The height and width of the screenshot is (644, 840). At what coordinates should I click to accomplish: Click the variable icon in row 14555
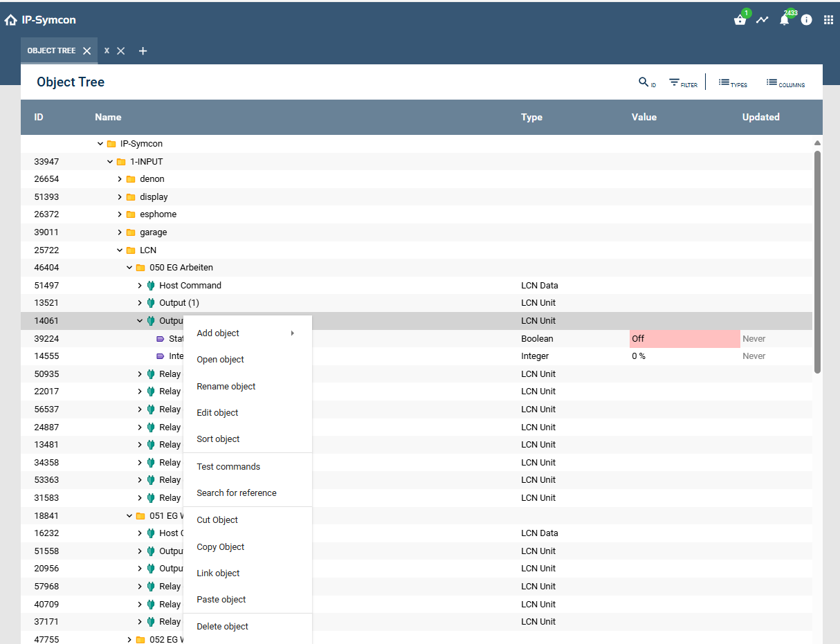click(160, 356)
